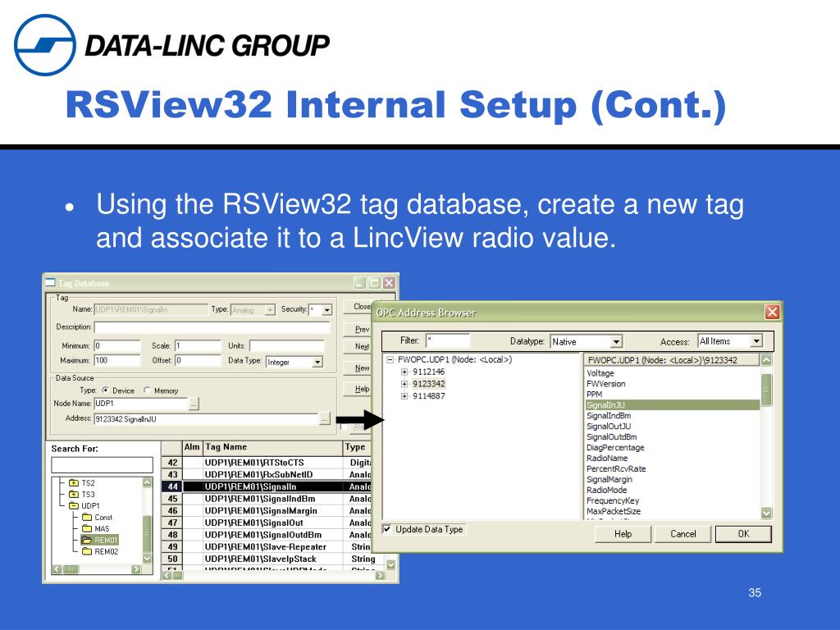Viewport: 840px width, 630px height.
Task: Browse for Node Name with ellipsis button
Action: tap(194, 404)
